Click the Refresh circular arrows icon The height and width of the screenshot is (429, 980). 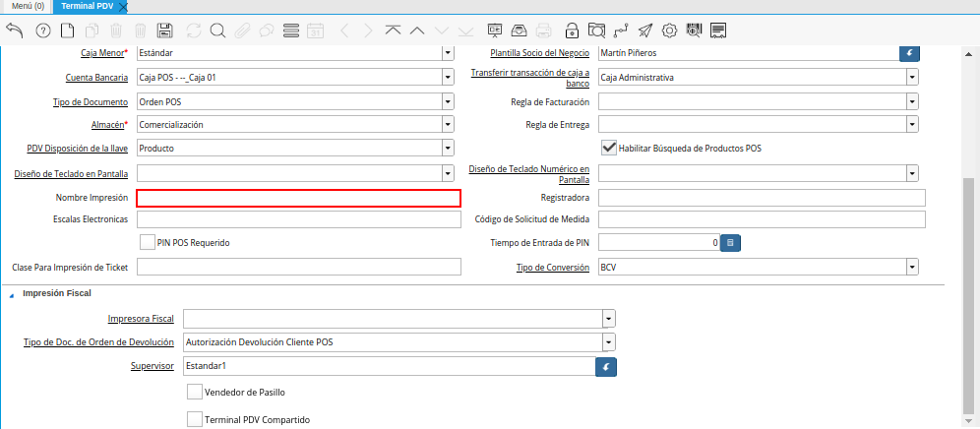[194, 31]
